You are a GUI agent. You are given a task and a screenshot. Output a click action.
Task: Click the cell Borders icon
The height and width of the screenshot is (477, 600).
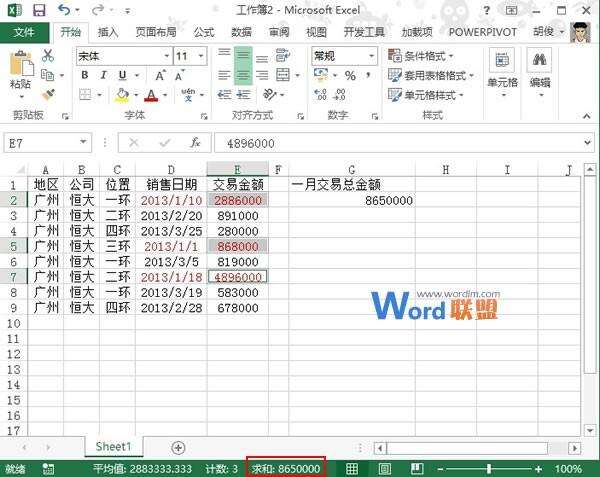point(85,94)
